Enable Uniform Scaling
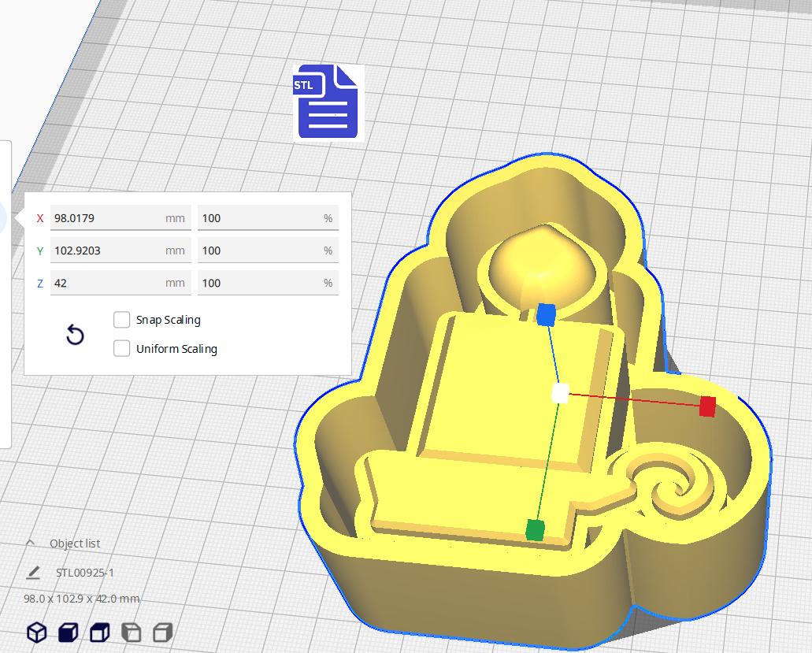 click(122, 347)
